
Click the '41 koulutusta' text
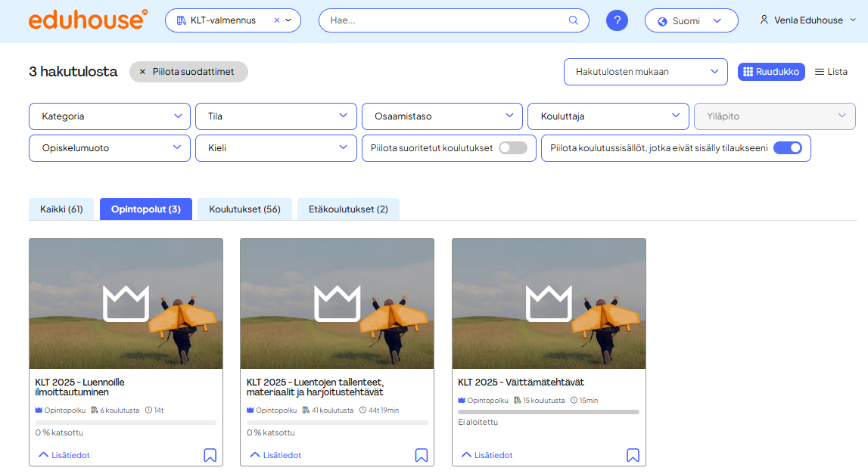pos(332,410)
